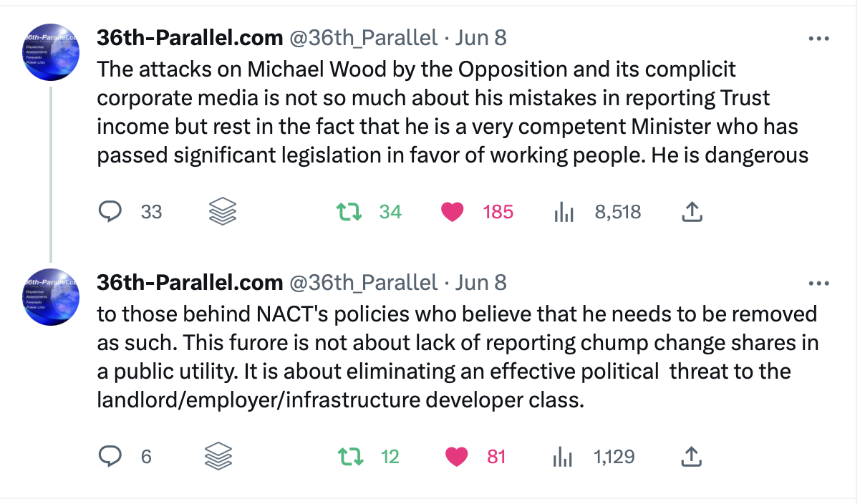This screenshot has width=865, height=504.
Task: Share the first tweet via upload icon
Action: coord(692,212)
